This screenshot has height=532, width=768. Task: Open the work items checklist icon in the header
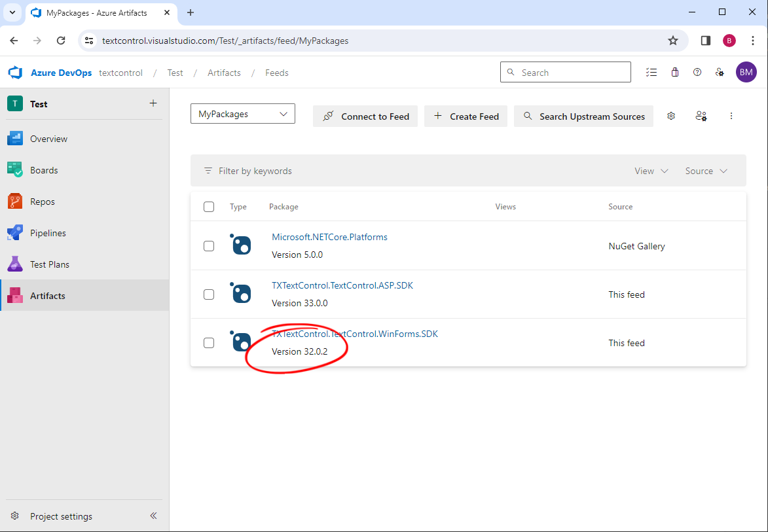651,73
